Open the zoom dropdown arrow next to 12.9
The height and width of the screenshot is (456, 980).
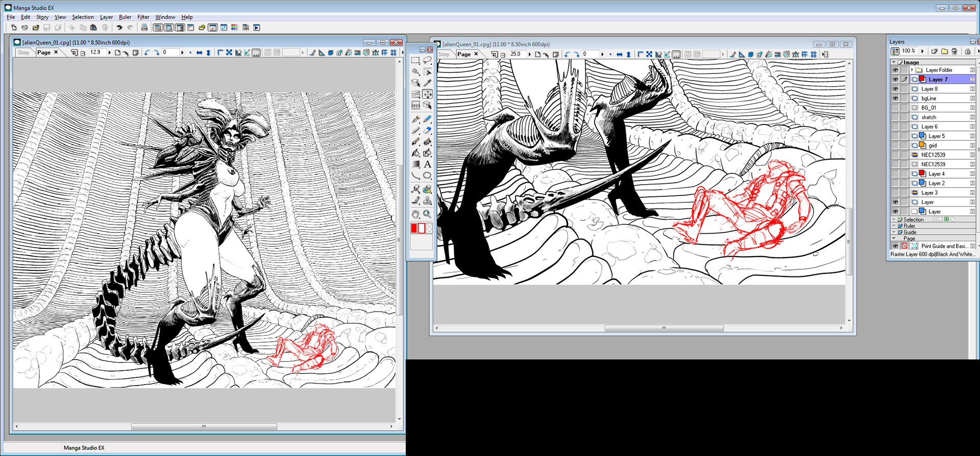pos(109,53)
